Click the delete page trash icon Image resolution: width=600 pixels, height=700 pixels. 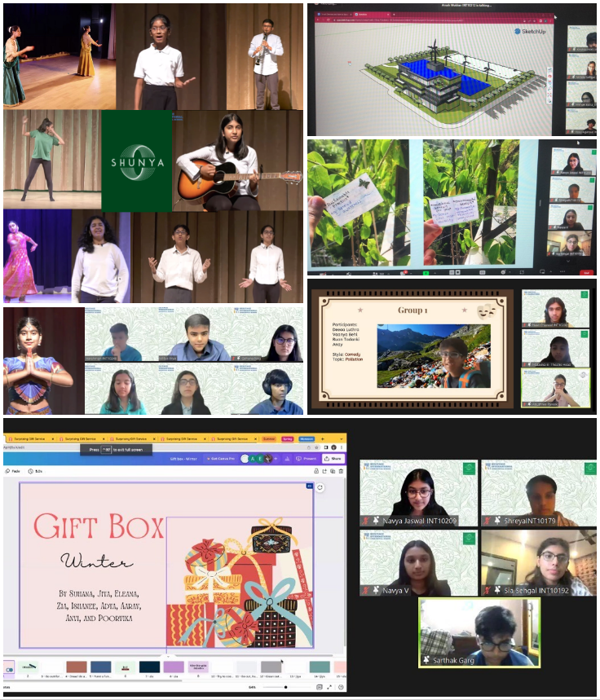click(339, 471)
